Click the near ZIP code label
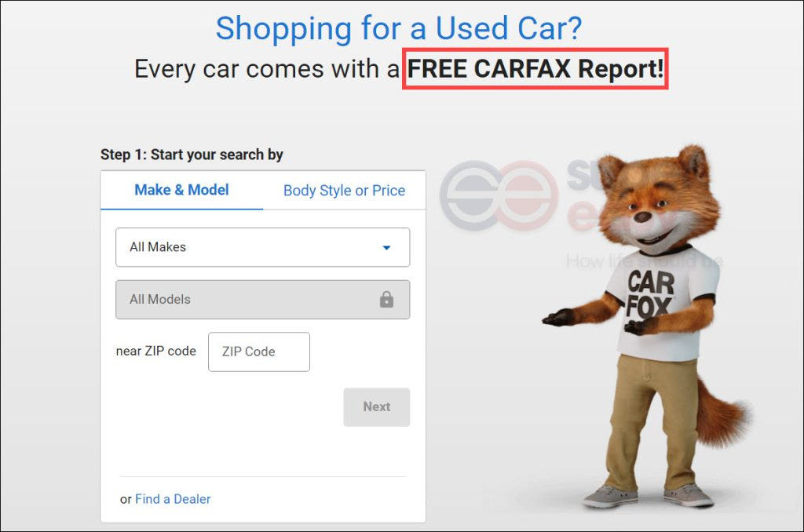The height and width of the screenshot is (532, 804). pos(156,351)
